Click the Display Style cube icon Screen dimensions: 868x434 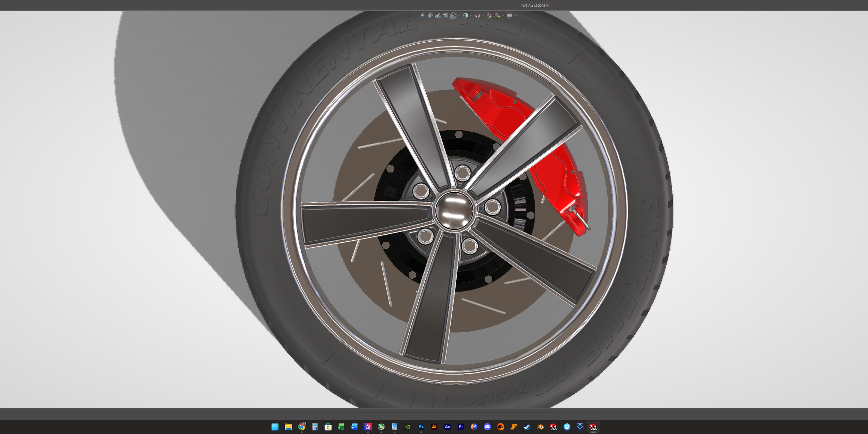(465, 16)
